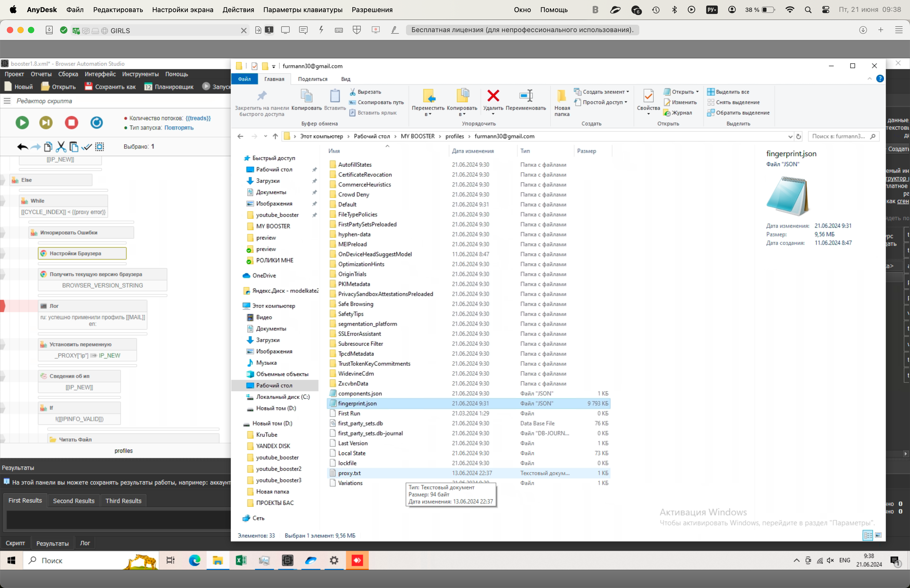This screenshot has width=910, height=588.
Task: Toggle the preview pane view button
Action: click(878, 535)
